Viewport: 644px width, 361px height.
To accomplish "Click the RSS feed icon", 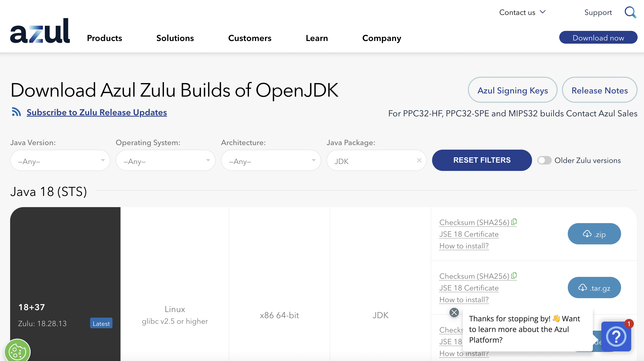I will point(16,112).
